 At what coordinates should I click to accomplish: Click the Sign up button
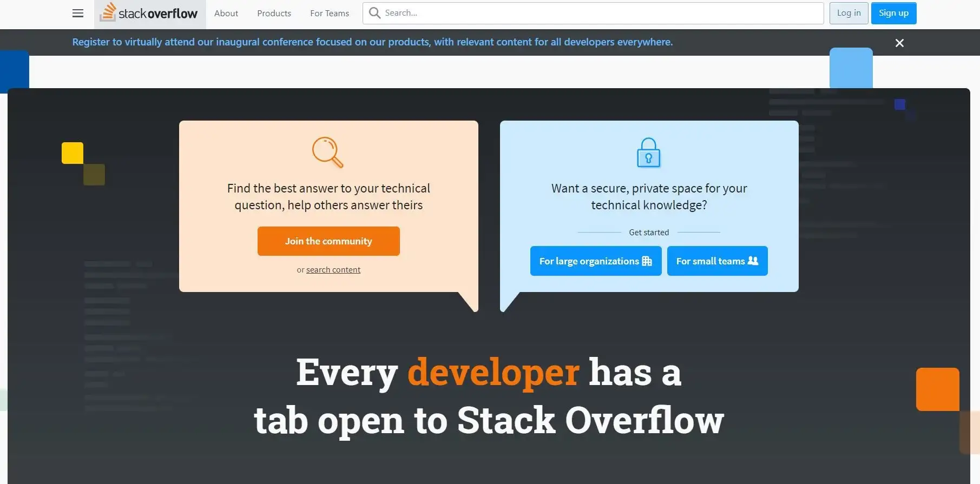point(894,13)
